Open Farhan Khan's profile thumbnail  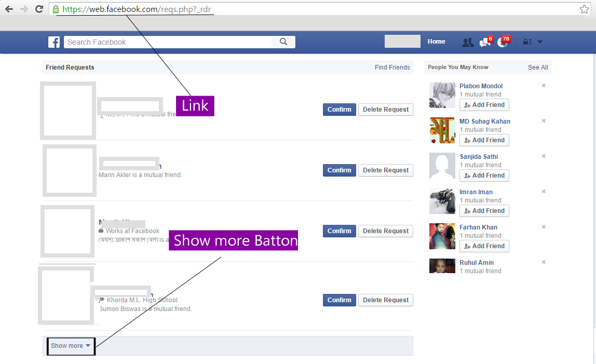click(x=442, y=236)
